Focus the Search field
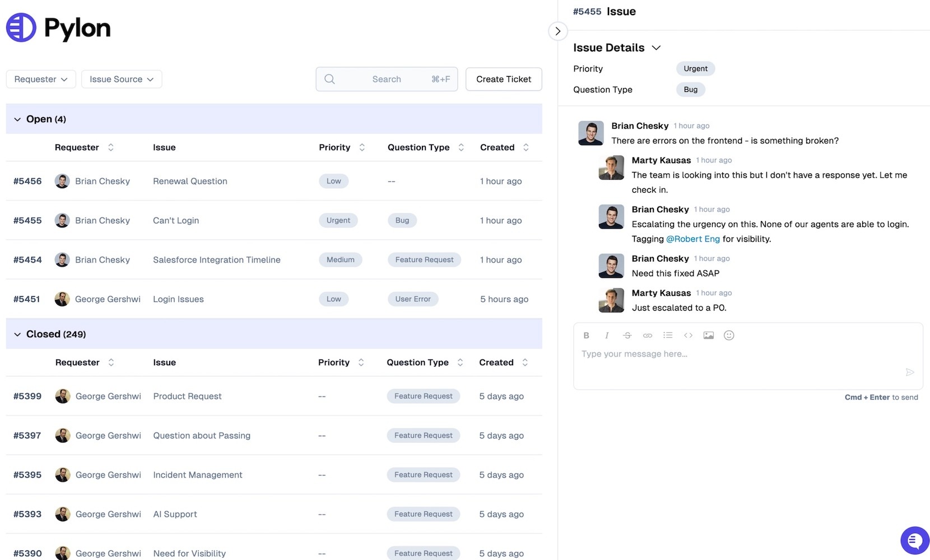 click(387, 79)
